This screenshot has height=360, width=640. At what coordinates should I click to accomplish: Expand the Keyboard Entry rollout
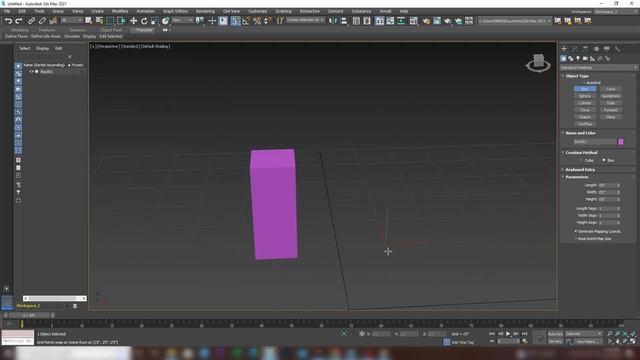pos(598,169)
